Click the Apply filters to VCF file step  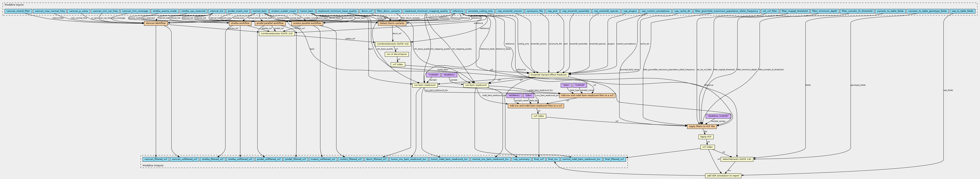[x=701, y=126]
